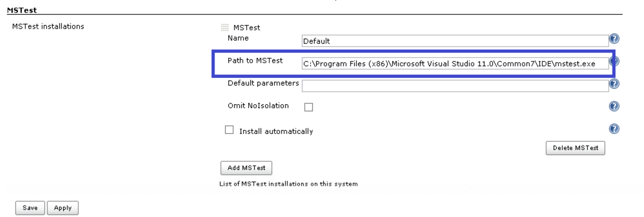Click the 'Path to MSTest' label
Viewport: 644px width, 217px height.
pyautogui.click(x=255, y=61)
